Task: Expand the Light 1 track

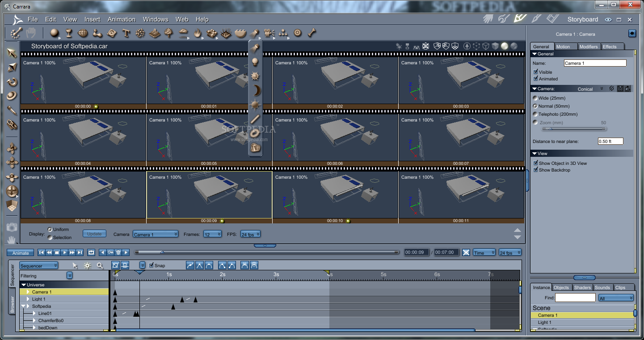Action: [29, 299]
